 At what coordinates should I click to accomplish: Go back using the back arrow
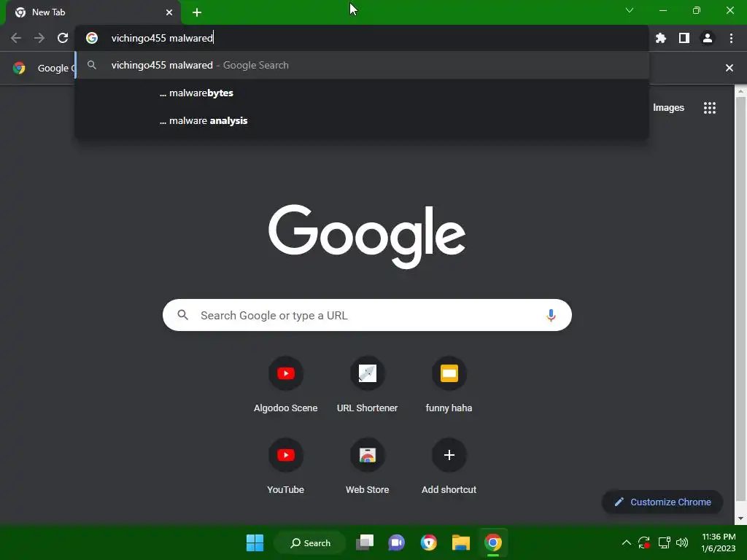(16, 38)
